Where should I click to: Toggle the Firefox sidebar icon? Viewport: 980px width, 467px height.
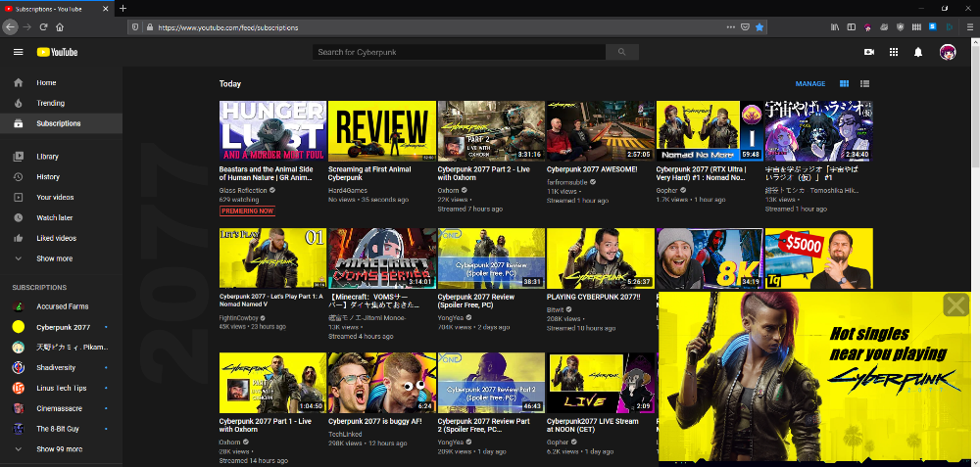pos(852,26)
